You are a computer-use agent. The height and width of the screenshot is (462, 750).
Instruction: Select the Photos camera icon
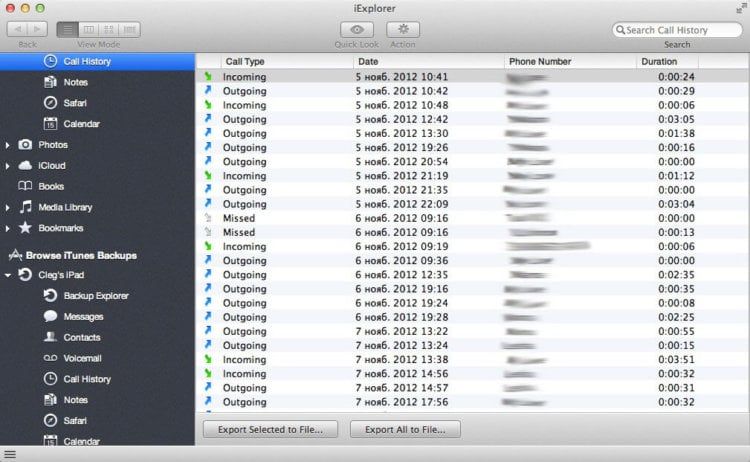(25, 144)
